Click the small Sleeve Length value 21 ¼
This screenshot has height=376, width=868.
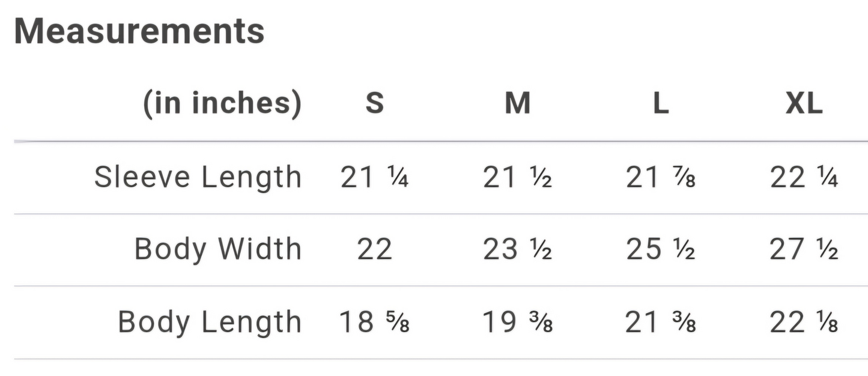coord(374,178)
